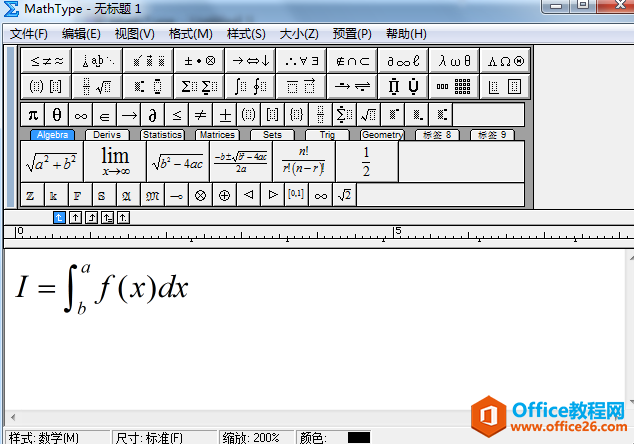This screenshot has height=444, width=634.
Task: Open the fence templates palette
Action: [46, 86]
